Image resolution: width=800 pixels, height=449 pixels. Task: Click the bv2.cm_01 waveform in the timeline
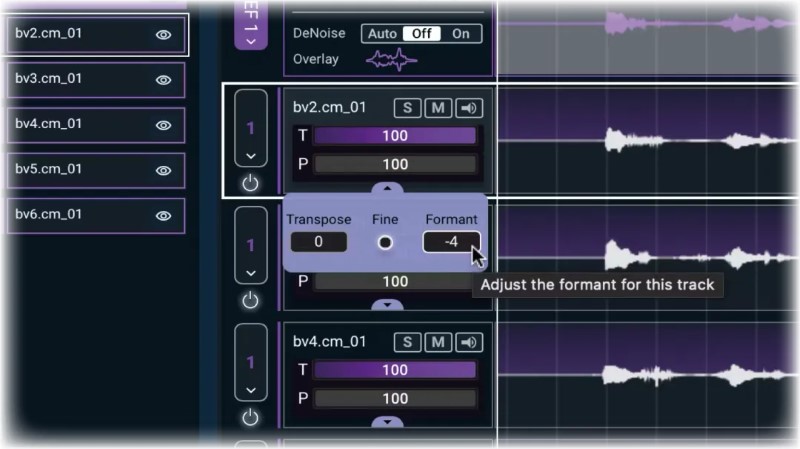pyautogui.click(x=648, y=140)
